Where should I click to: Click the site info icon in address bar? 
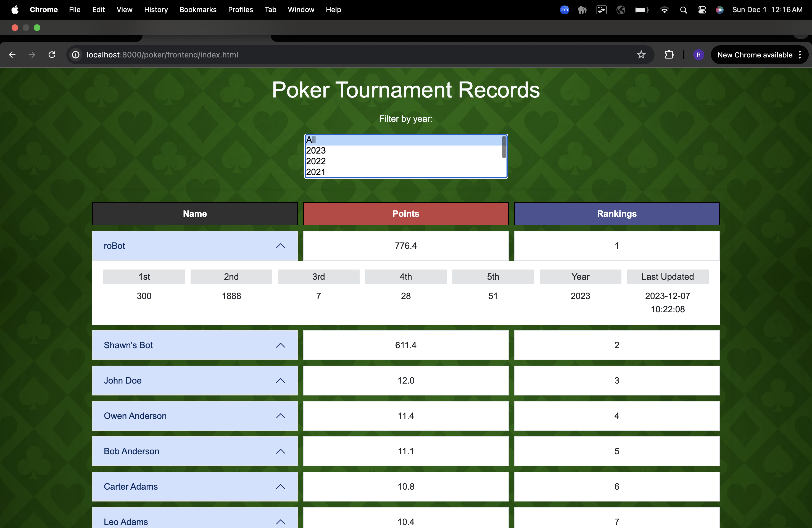(76, 55)
